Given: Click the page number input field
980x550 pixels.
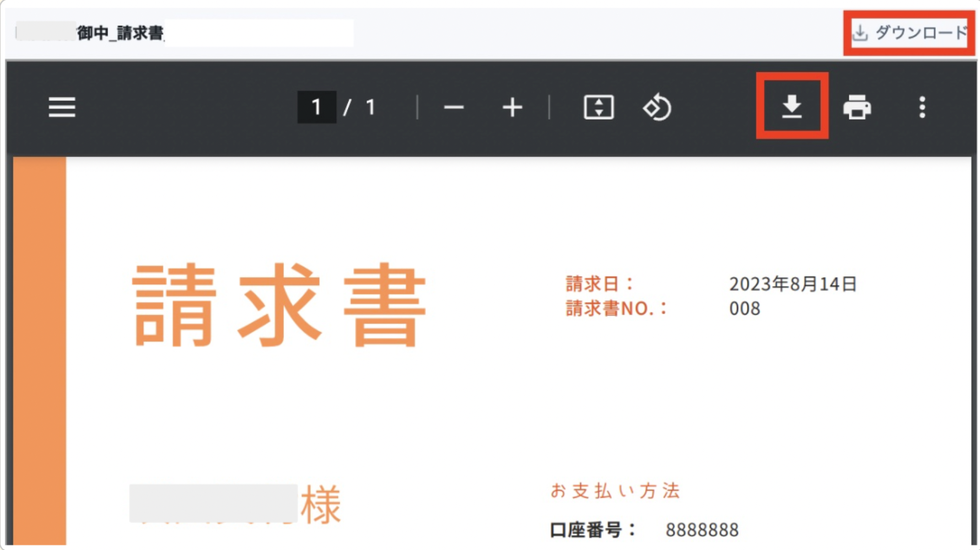Looking at the screenshot, I should (316, 107).
